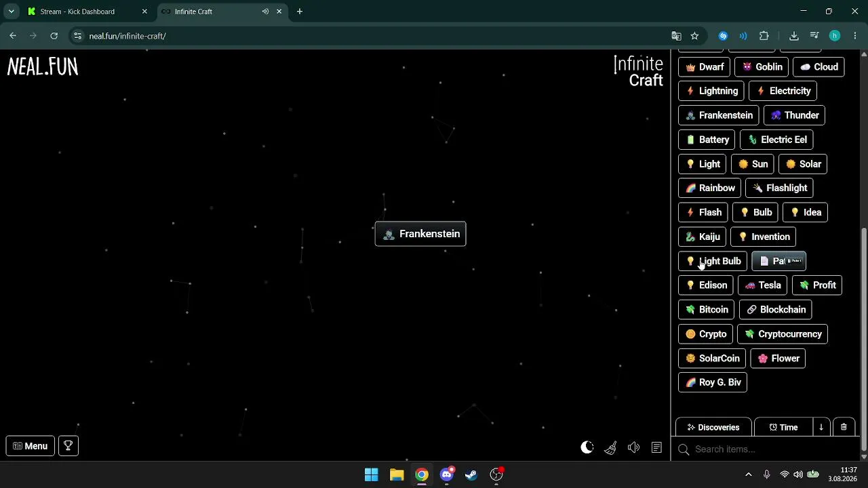The image size is (868, 488).
Task: Bookmark this page with star
Action: (x=694, y=36)
